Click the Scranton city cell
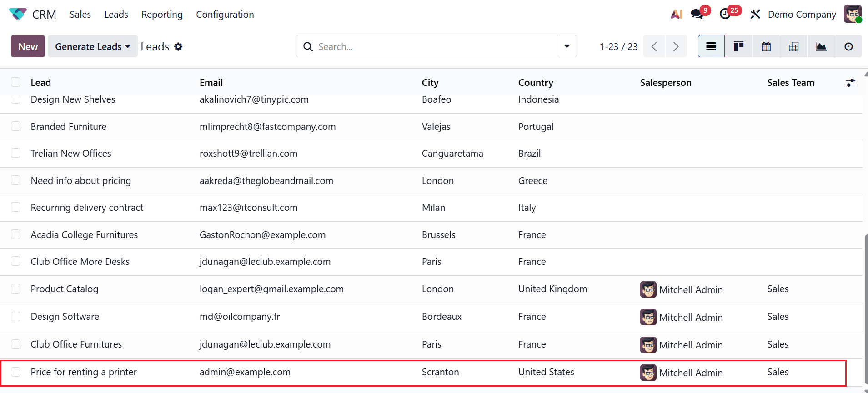The width and height of the screenshot is (868, 393). point(440,372)
